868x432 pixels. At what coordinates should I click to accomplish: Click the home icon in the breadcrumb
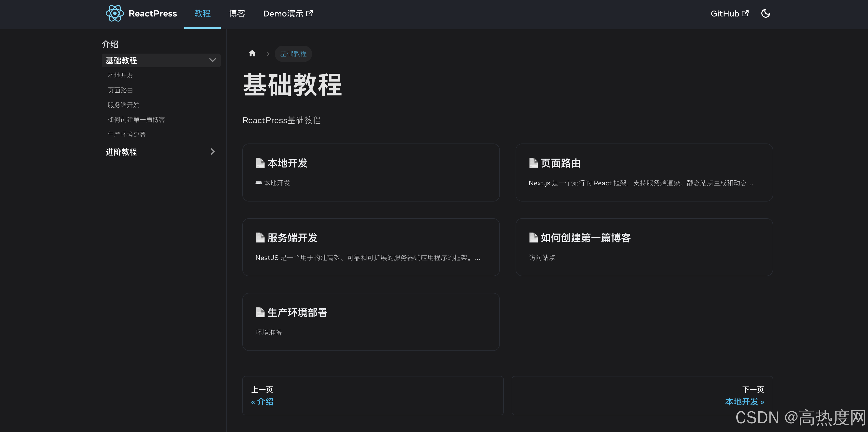point(252,53)
